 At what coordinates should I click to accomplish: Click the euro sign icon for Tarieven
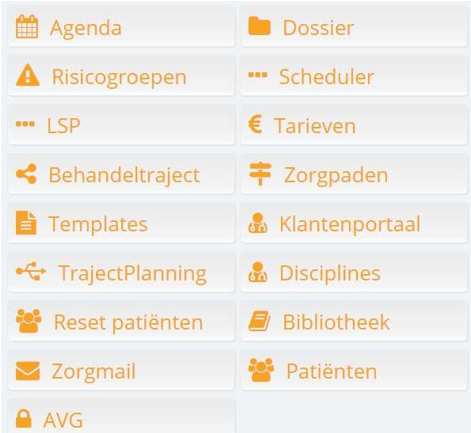pyautogui.click(x=255, y=124)
